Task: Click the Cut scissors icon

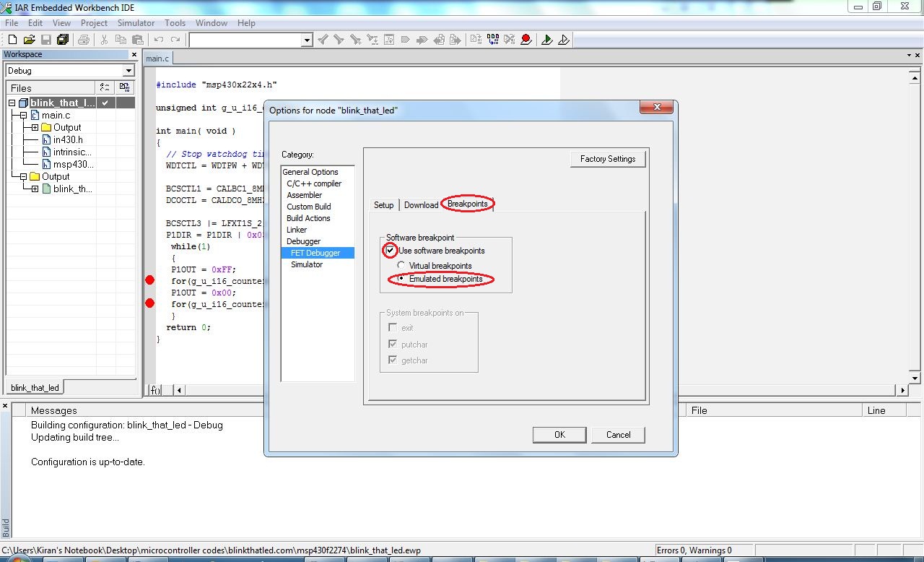Action: tap(104, 40)
